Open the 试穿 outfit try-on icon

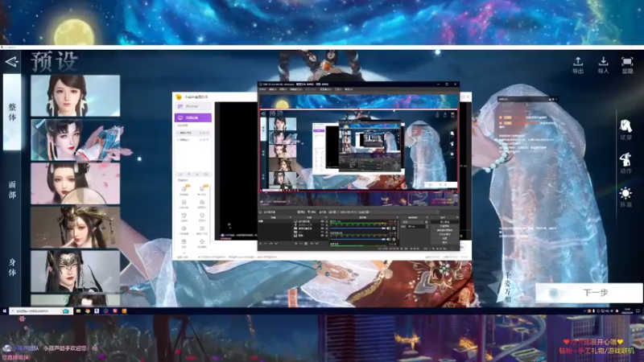625,130
